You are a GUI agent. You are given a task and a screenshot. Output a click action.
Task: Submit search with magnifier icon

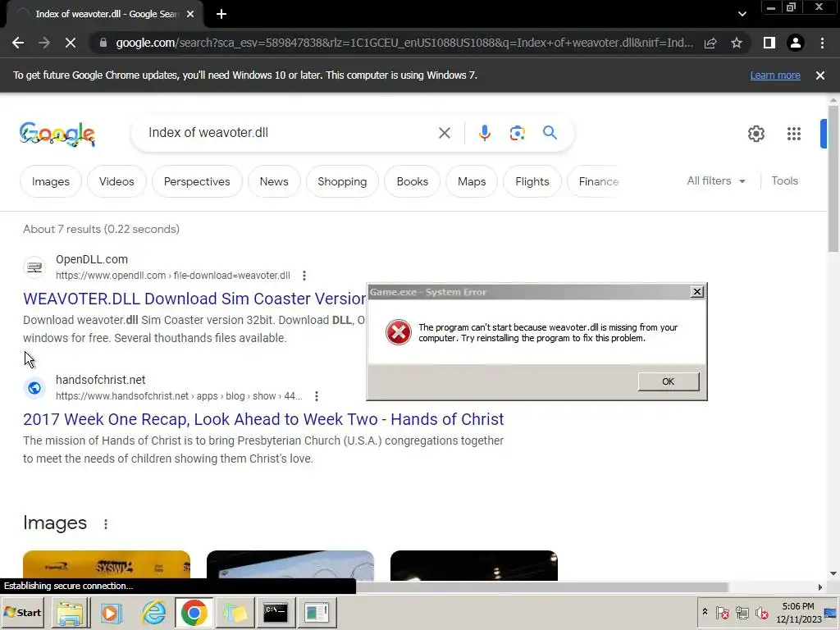coord(550,133)
